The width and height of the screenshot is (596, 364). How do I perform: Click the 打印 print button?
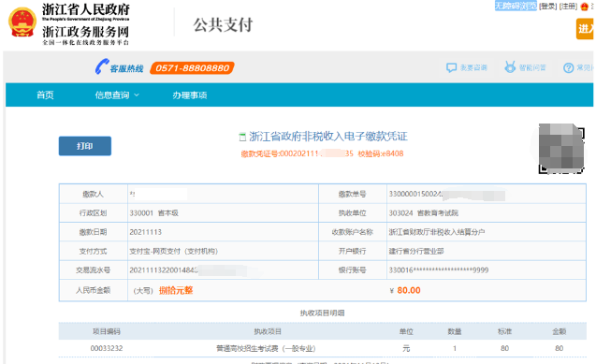pos(85,146)
